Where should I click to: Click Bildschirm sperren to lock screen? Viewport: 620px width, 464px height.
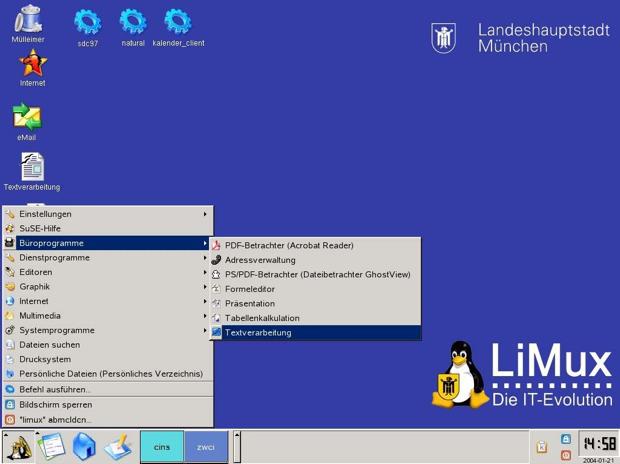point(56,405)
